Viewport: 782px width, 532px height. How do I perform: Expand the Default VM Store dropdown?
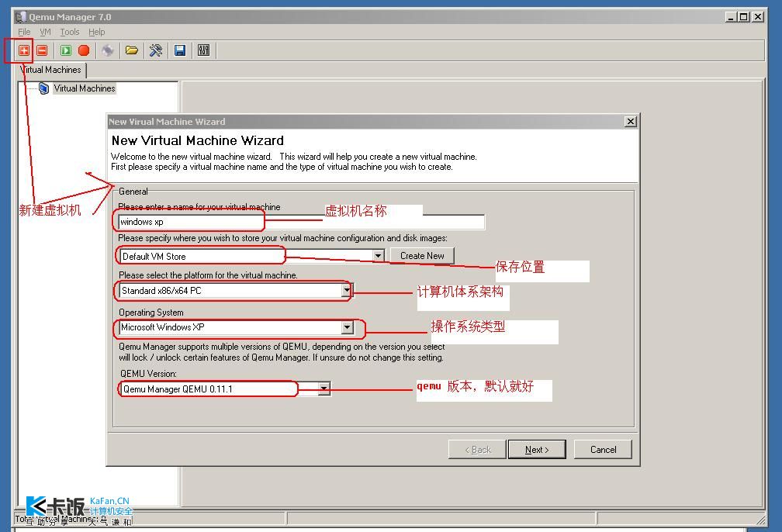[378, 256]
